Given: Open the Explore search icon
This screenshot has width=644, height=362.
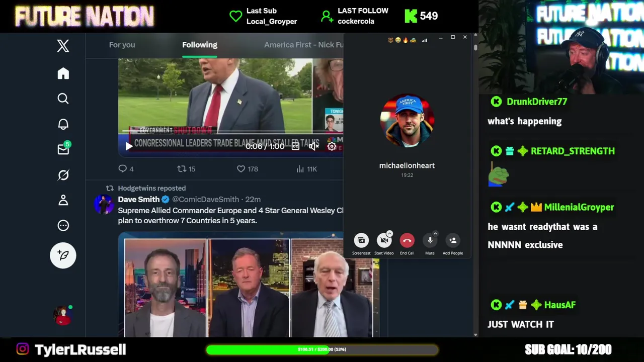Looking at the screenshot, I should 63,99.
